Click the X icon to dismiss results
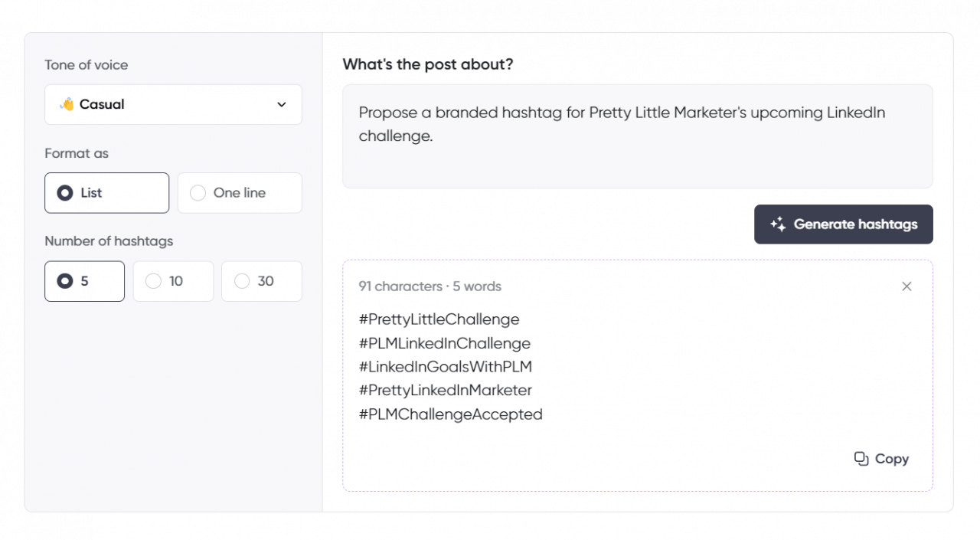The height and width of the screenshot is (540, 980). (x=906, y=286)
